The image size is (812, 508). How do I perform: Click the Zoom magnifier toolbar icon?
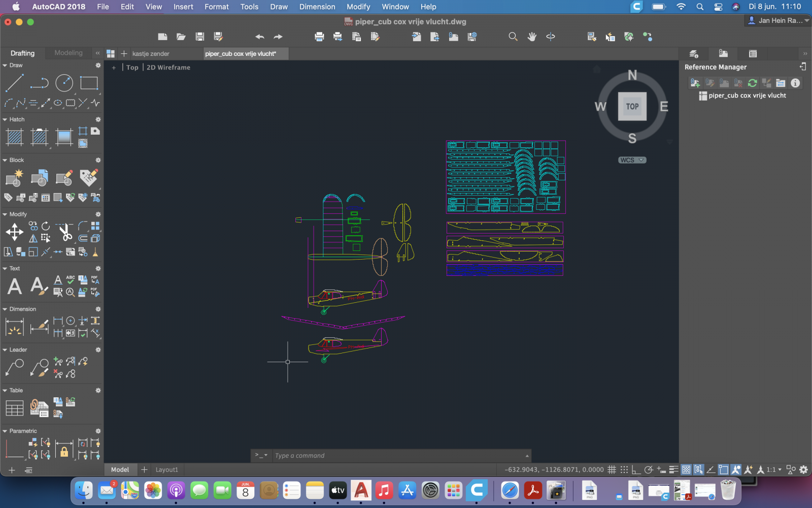[513, 37]
